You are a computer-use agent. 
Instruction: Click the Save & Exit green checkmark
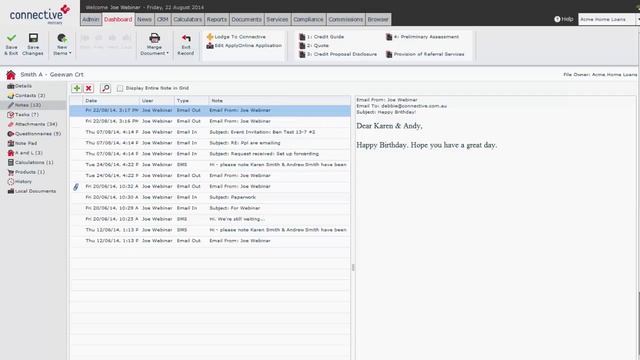coord(11,38)
